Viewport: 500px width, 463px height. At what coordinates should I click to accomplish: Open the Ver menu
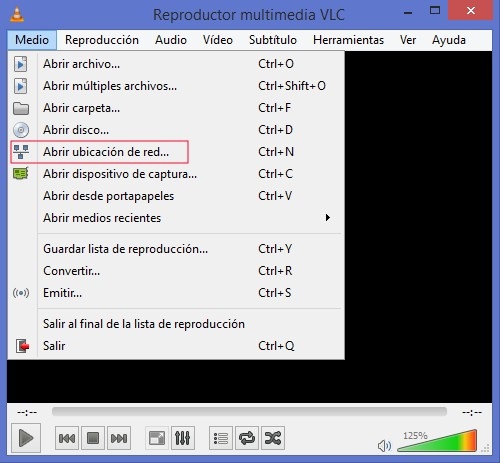(408, 40)
